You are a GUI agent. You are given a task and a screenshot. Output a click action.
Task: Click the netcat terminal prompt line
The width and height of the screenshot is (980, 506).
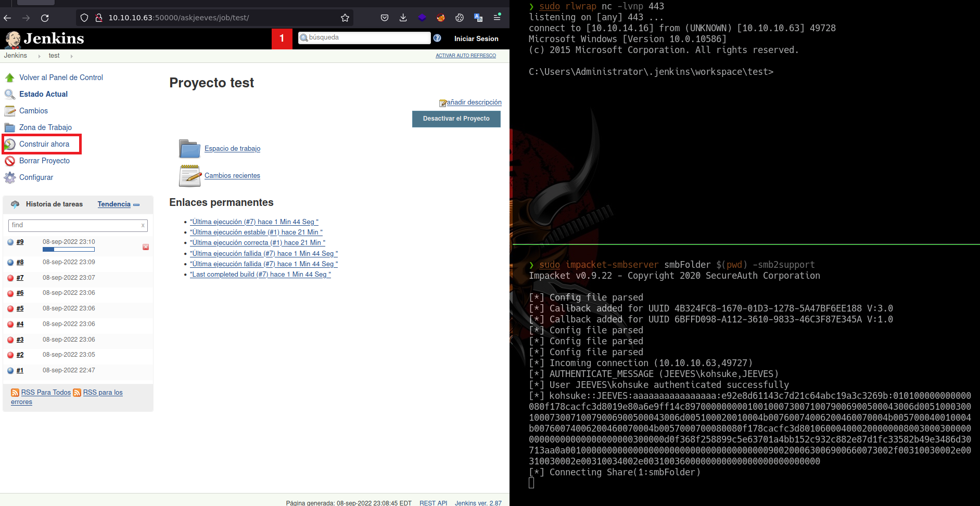(651, 72)
